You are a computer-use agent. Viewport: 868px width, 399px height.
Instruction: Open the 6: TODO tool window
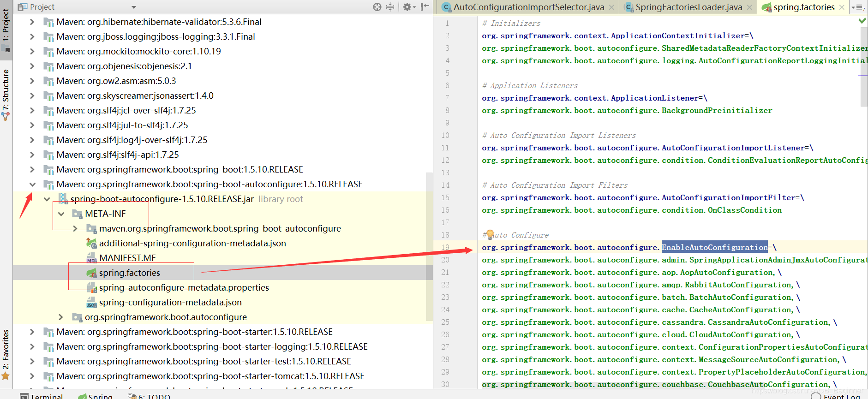tap(149, 396)
